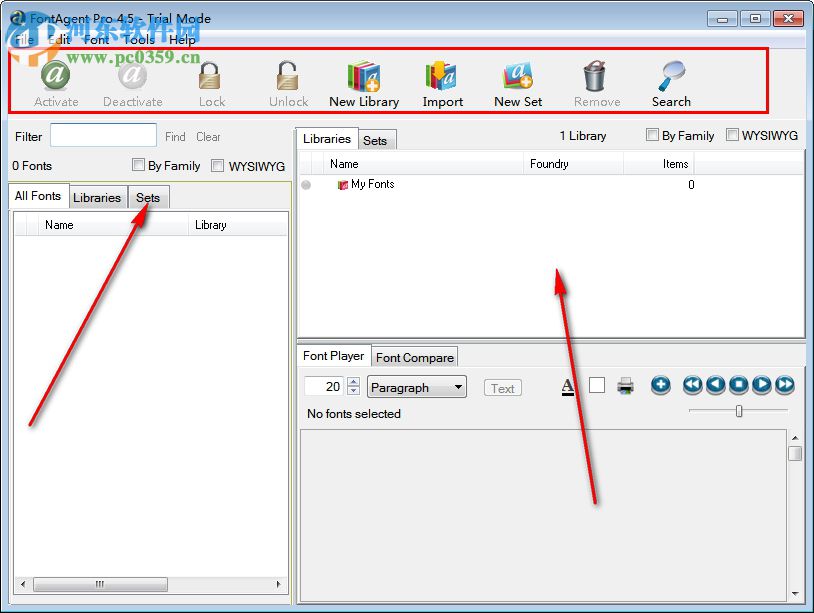This screenshot has width=814, height=613.
Task: Switch to the Font Compare tab
Action: [x=414, y=356]
